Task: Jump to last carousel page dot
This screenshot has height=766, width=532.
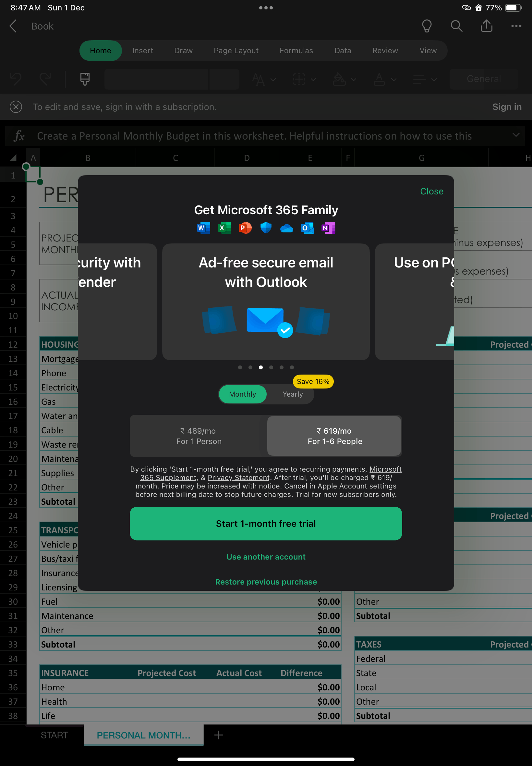Action: pos(292,367)
